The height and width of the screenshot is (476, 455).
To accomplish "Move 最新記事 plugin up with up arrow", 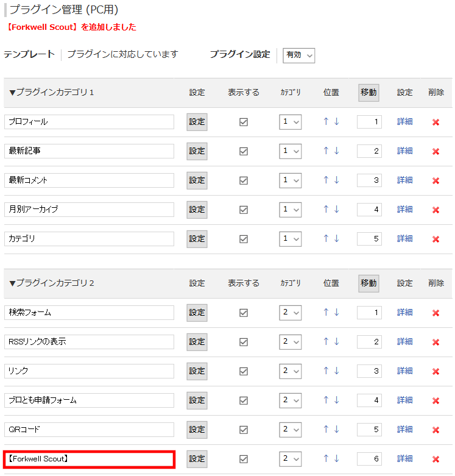I will click(x=326, y=151).
